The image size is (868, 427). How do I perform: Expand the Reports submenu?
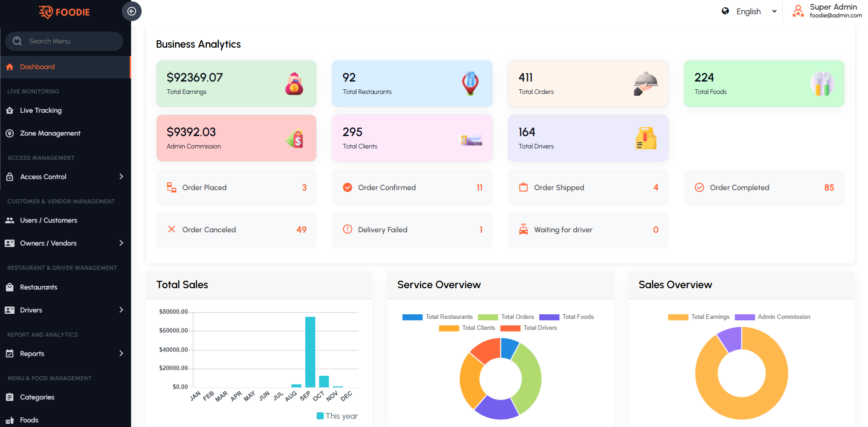pyautogui.click(x=121, y=354)
